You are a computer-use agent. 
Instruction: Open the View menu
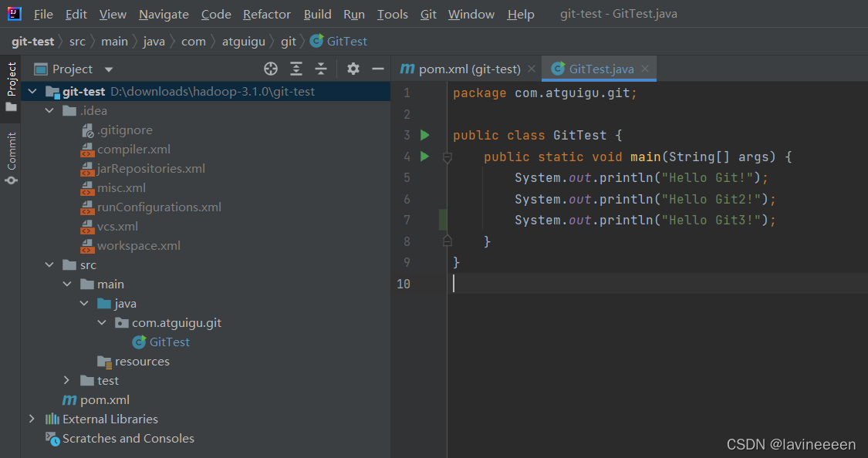pos(113,15)
